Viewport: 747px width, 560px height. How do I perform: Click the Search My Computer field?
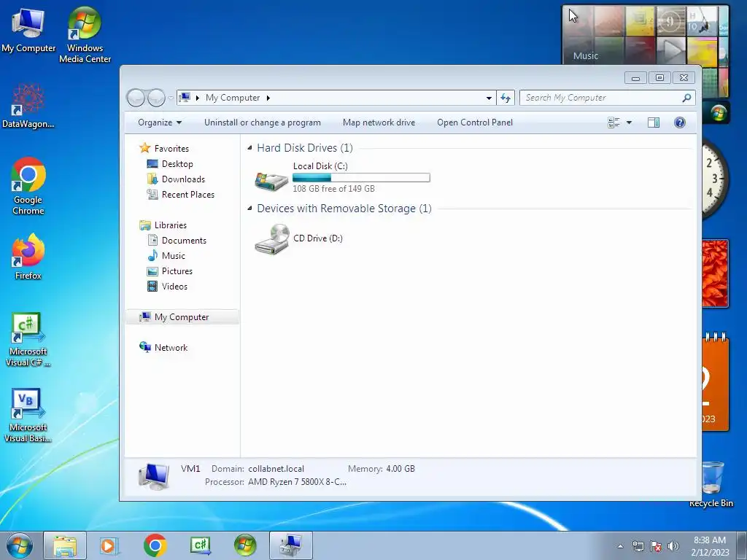(x=600, y=98)
